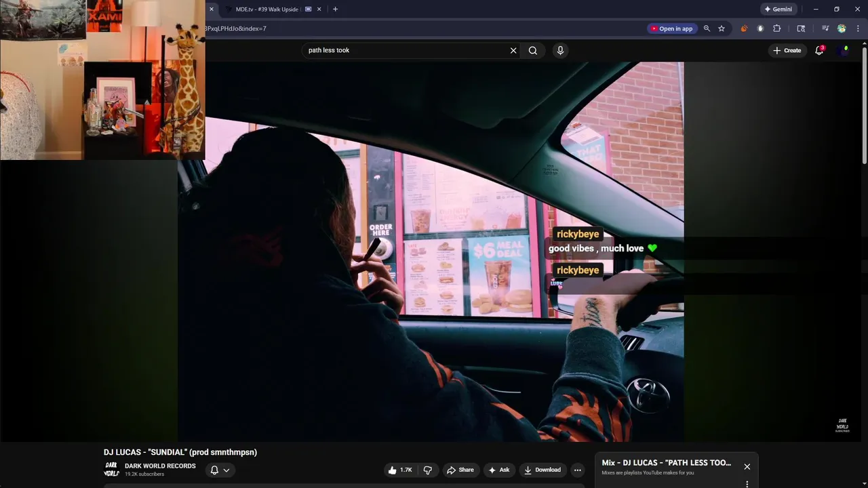
Task: Open Mix playlist three-dot options
Action: coord(747,484)
